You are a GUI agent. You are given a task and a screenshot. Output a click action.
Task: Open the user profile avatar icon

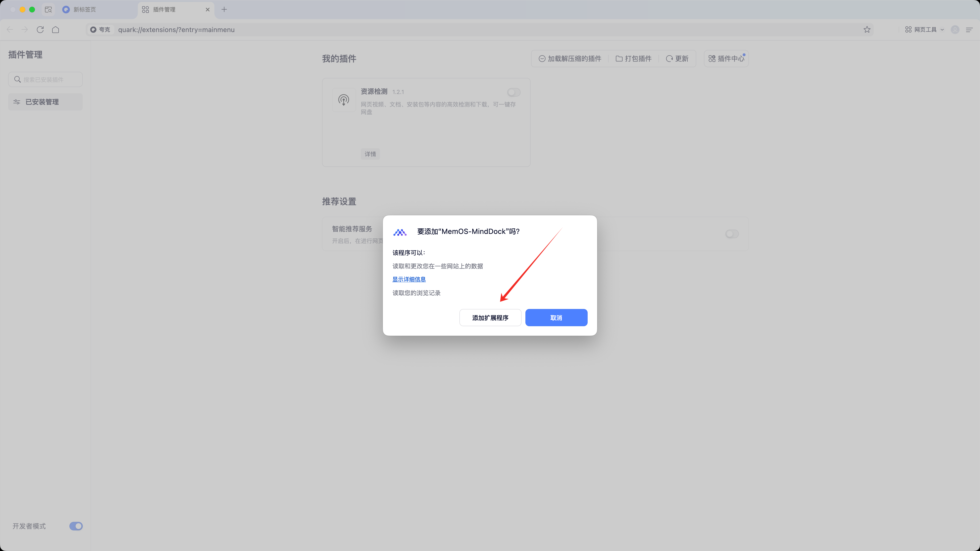(955, 30)
